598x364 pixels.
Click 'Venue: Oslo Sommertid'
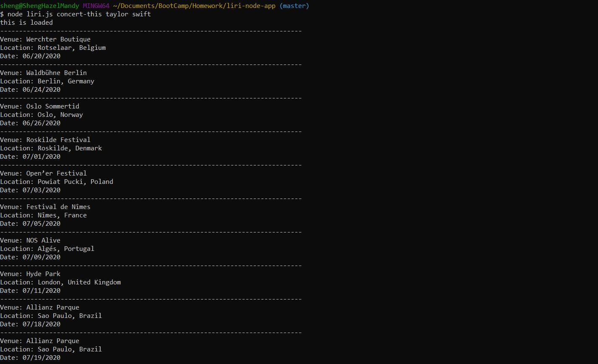click(39, 106)
